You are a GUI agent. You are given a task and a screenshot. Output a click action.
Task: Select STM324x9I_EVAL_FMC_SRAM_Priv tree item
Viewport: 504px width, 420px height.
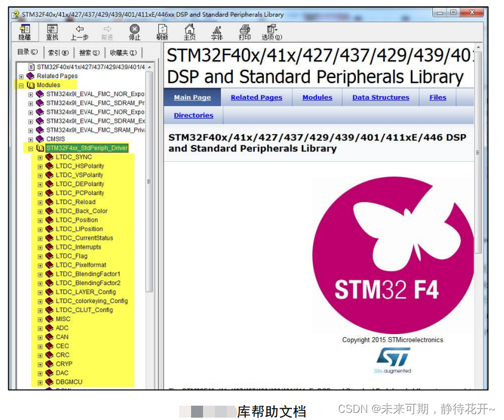[96, 130]
